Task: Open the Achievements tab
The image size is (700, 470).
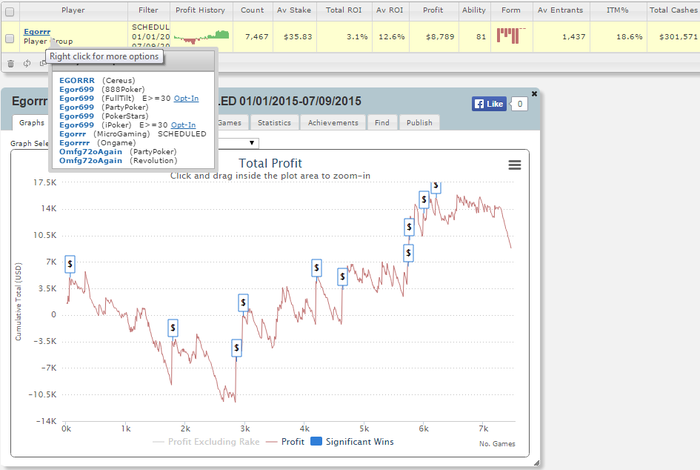Action: pyautogui.click(x=333, y=122)
